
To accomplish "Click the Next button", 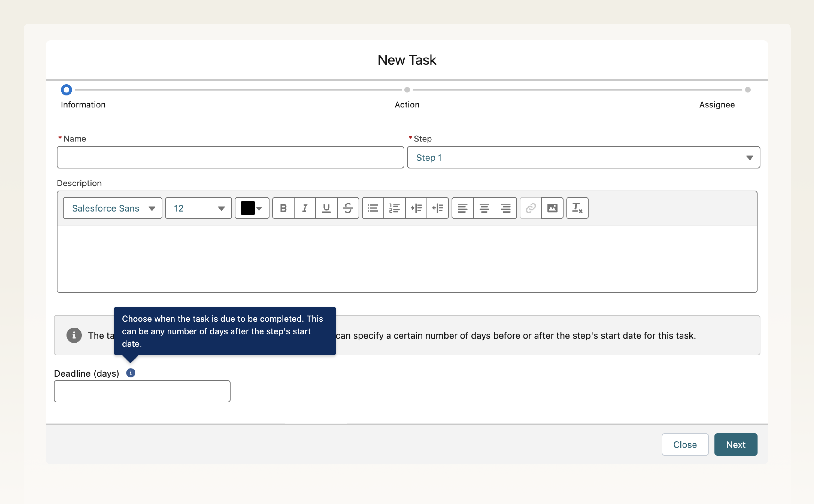I will pos(735,444).
